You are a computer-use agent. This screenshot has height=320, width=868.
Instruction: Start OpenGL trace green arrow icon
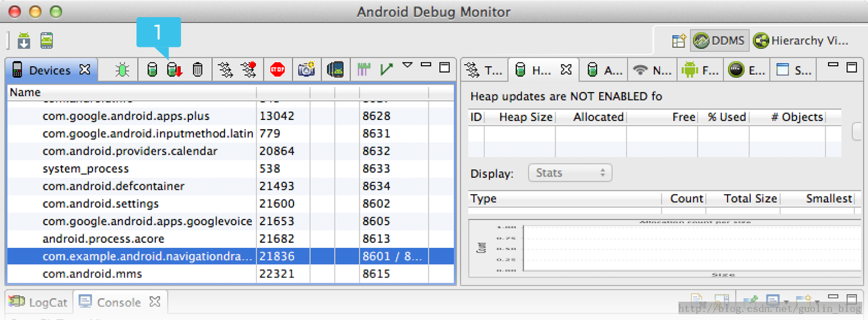387,70
